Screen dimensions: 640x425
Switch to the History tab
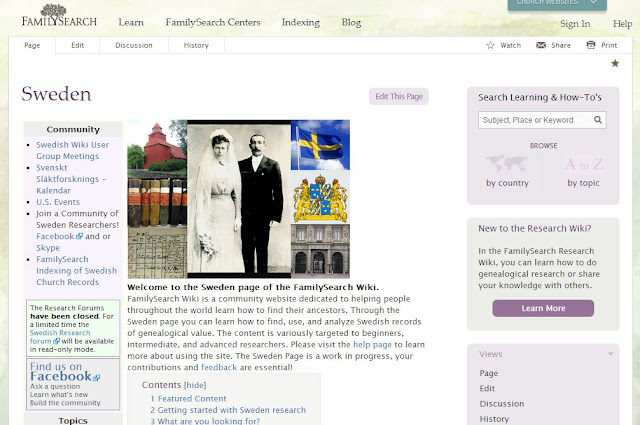click(196, 45)
